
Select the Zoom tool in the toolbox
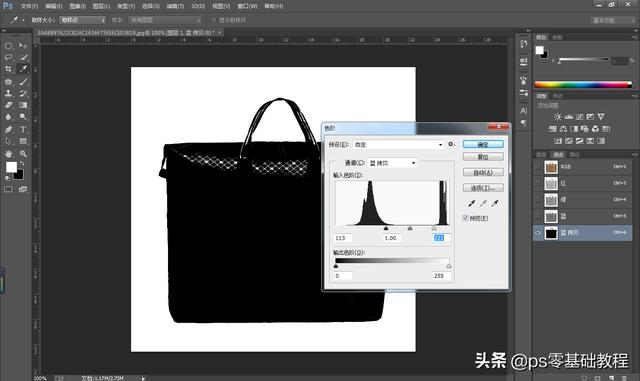[x=23, y=154]
